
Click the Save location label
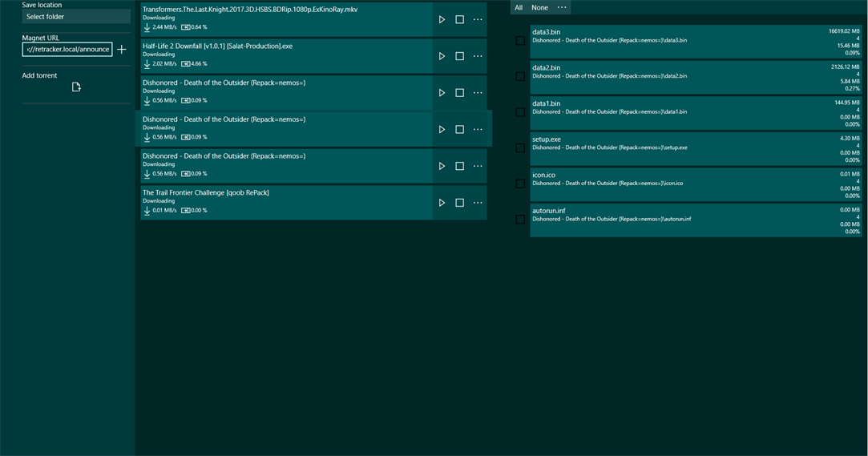click(x=42, y=5)
